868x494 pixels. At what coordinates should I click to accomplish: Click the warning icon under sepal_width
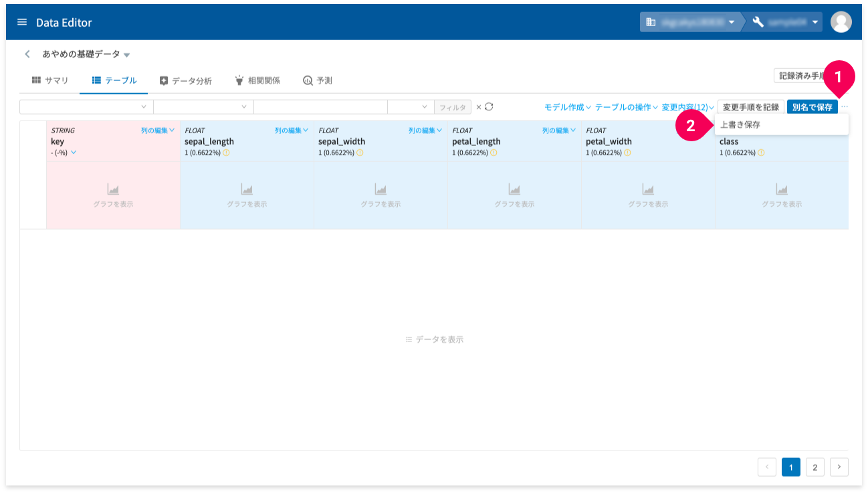tap(360, 153)
